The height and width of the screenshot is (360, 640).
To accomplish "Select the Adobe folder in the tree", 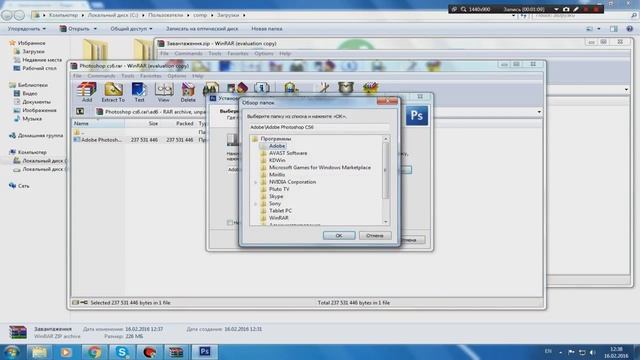I will pos(276,146).
